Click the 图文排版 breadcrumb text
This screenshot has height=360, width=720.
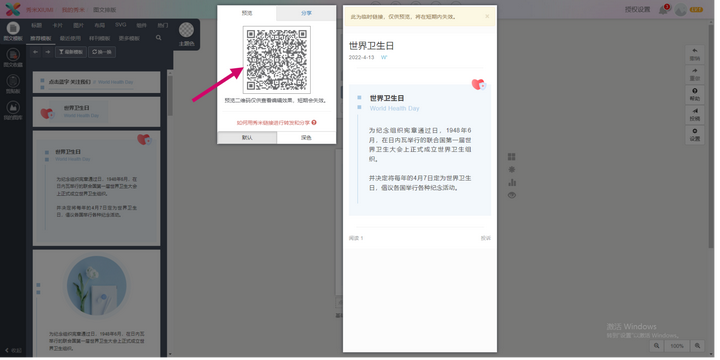point(104,9)
